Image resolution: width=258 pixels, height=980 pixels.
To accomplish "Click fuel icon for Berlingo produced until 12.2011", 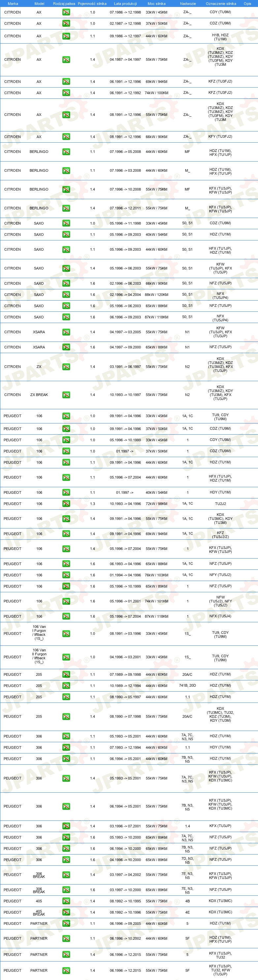I will click(66, 208).
